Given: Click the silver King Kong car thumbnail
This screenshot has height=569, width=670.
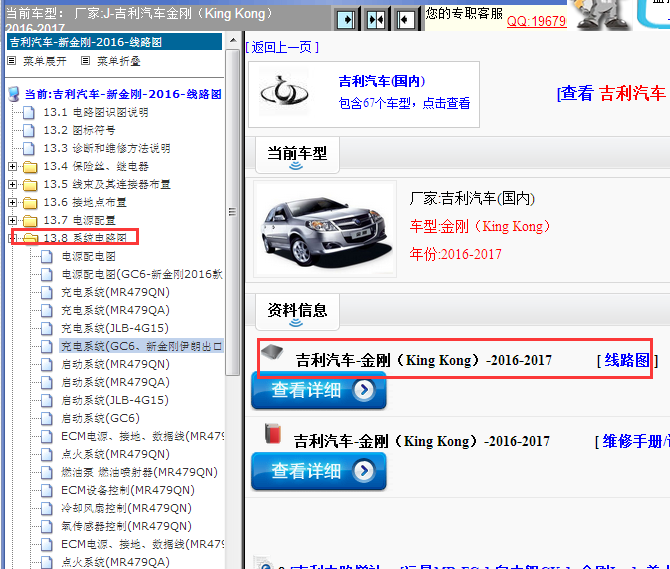Looking at the screenshot, I should (x=325, y=229).
